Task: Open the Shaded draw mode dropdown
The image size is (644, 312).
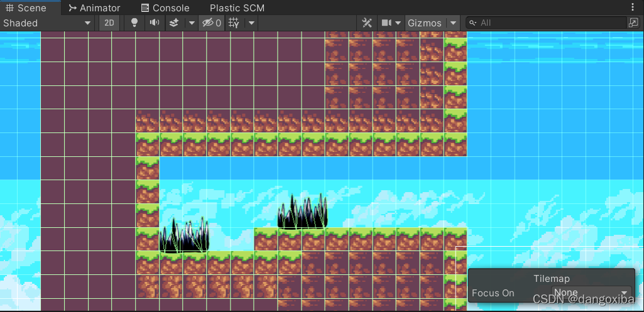Action: coord(47,23)
